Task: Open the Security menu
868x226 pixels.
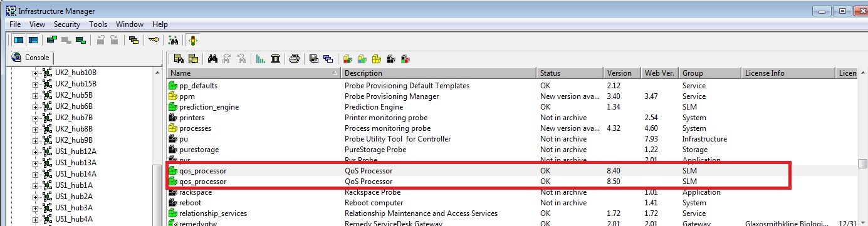Action: point(67,24)
